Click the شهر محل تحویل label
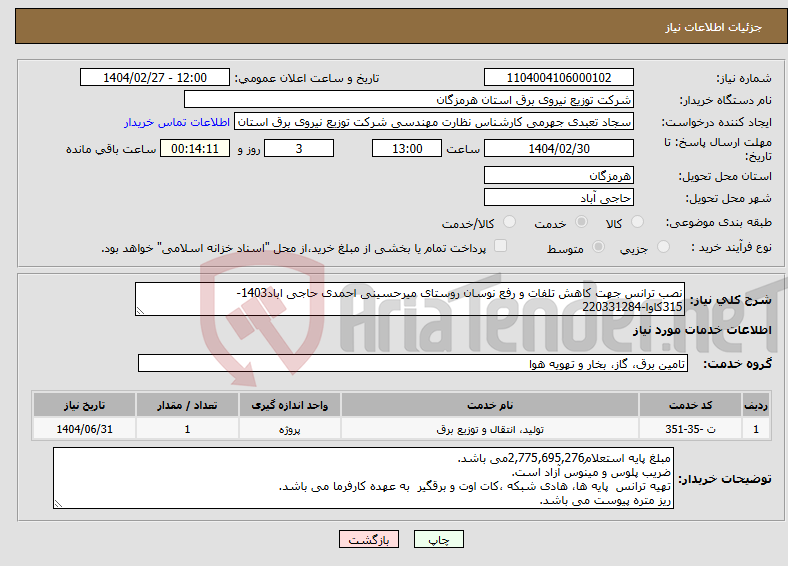The height and width of the screenshot is (566, 788). [x=729, y=199]
